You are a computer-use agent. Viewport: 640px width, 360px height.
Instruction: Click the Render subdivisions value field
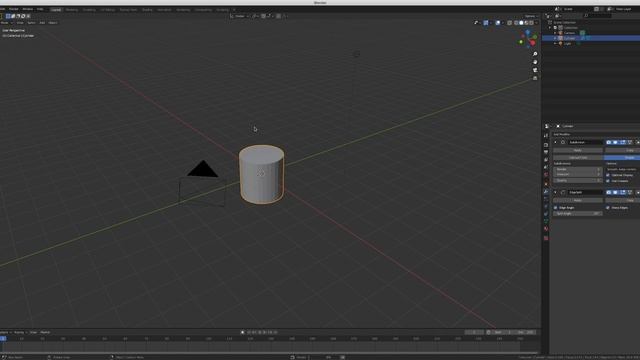point(578,169)
